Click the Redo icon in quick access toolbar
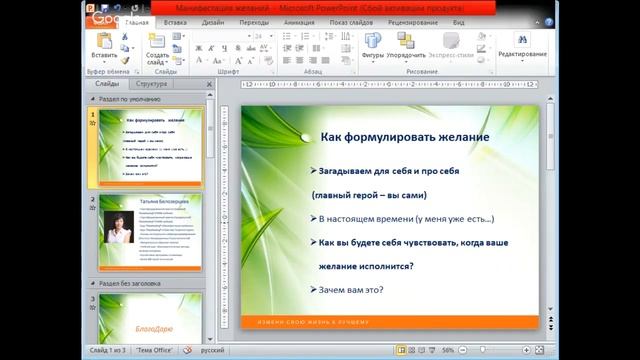This screenshot has height=360, width=640. tap(135, 8)
